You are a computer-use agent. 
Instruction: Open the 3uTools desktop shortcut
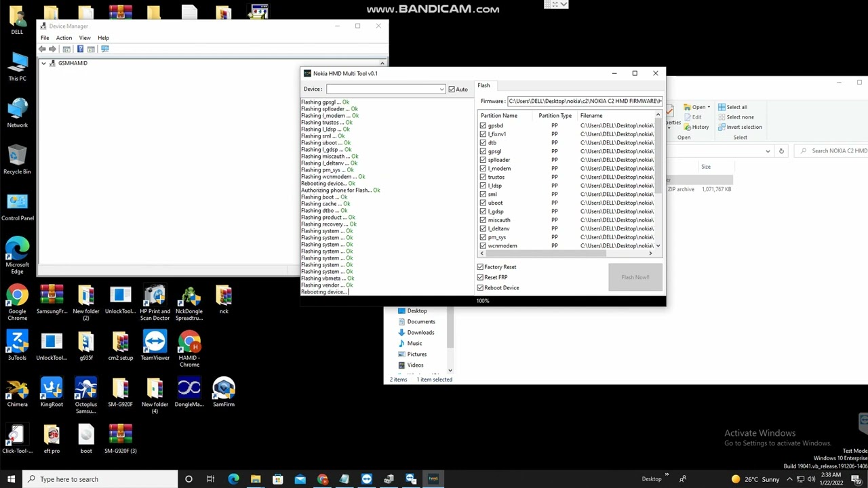(x=18, y=346)
